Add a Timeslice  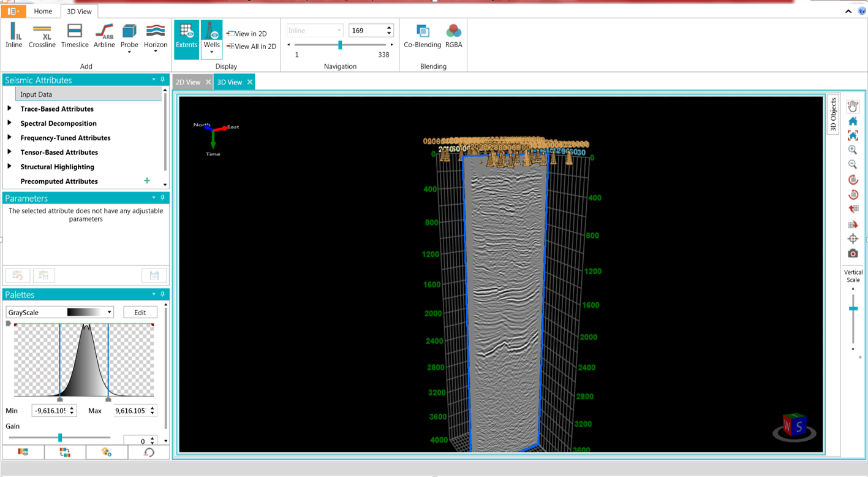pyautogui.click(x=75, y=36)
